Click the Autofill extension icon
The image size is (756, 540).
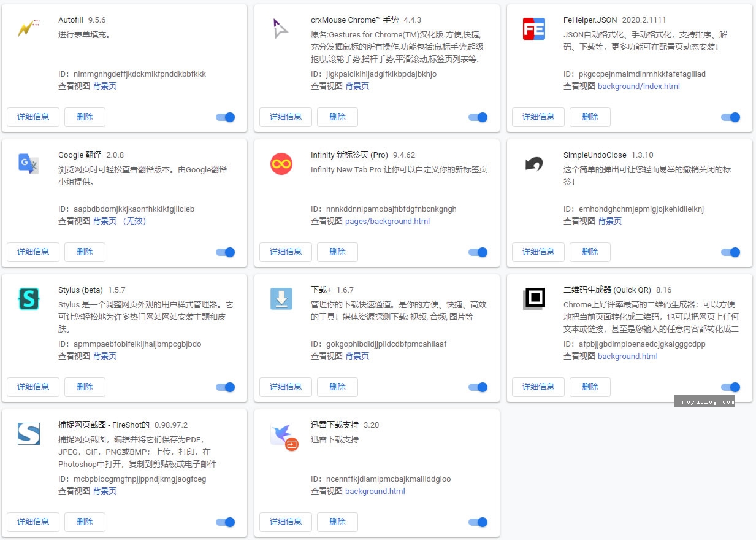(29, 28)
